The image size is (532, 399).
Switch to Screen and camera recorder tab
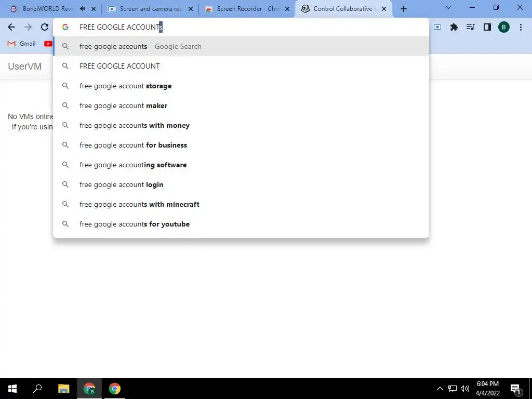click(x=149, y=9)
